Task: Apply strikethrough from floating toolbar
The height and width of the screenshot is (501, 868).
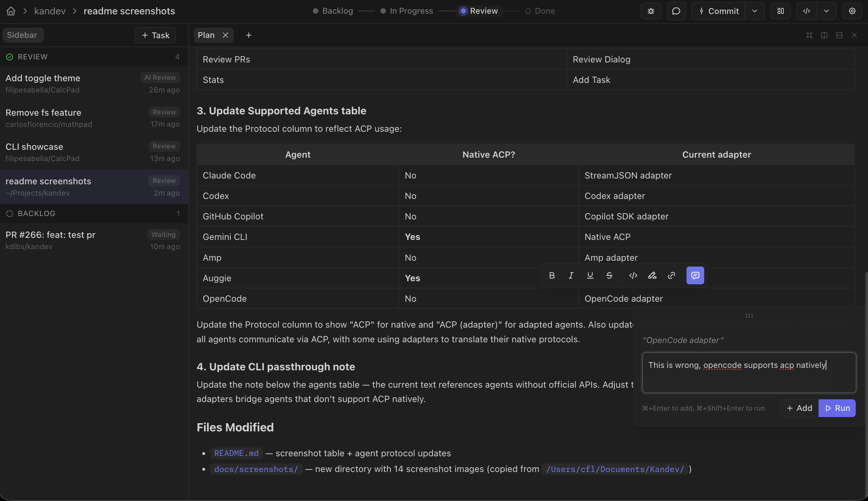Action: coord(609,275)
